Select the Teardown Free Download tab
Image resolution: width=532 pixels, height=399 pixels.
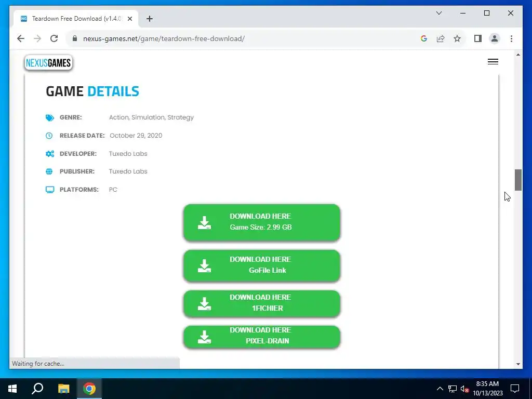tap(76, 19)
